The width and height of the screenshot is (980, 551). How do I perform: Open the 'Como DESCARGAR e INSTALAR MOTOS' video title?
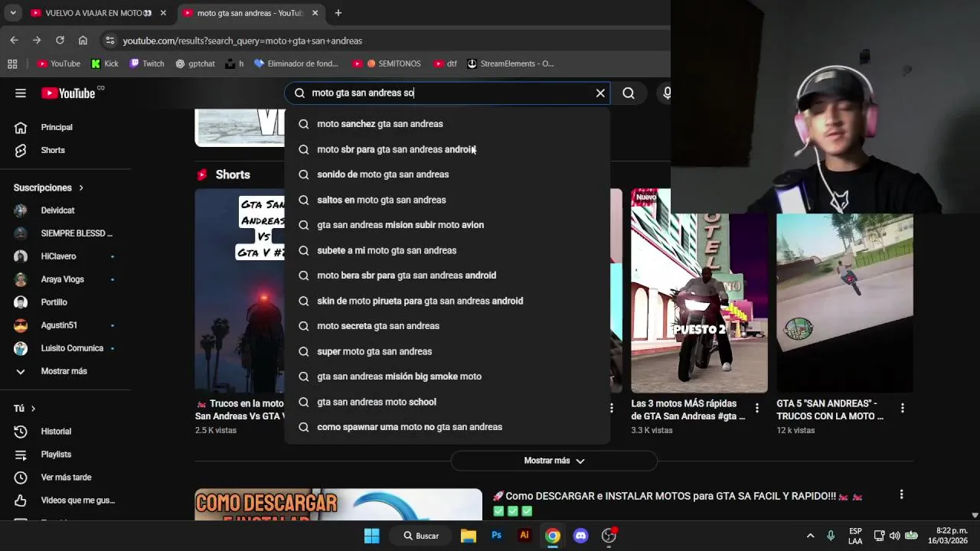[678, 503]
